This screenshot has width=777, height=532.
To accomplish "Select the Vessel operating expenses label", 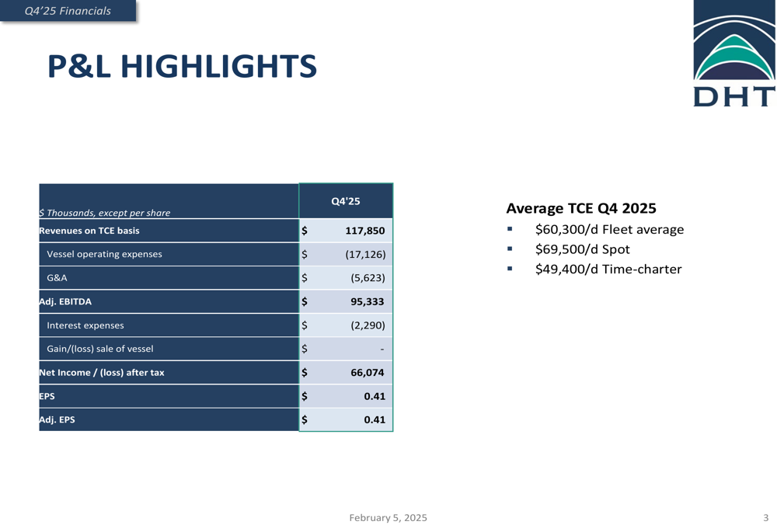I will pyautogui.click(x=104, y=254).
